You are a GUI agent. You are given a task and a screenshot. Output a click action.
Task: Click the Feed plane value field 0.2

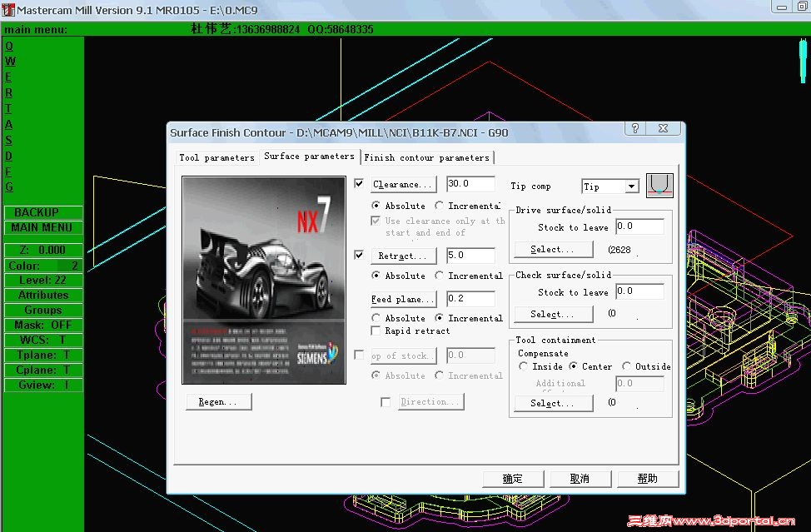point(470,298)
